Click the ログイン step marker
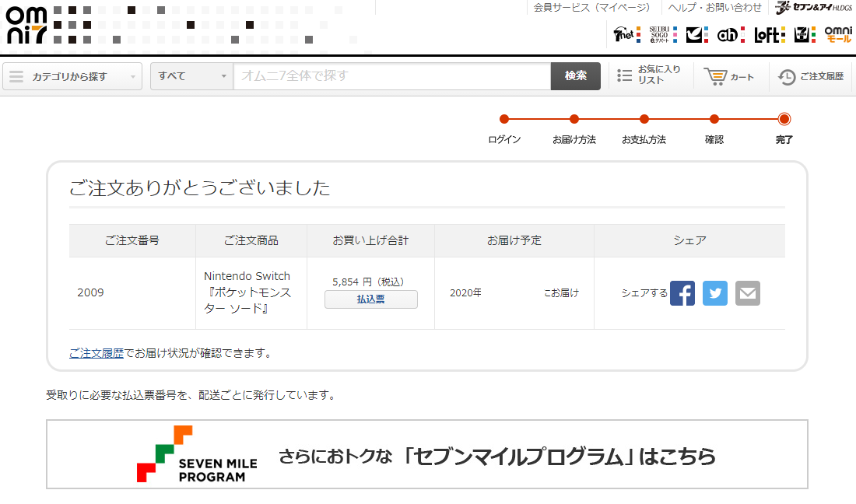The height and width of the screenshot is (504, 856). 504,119
